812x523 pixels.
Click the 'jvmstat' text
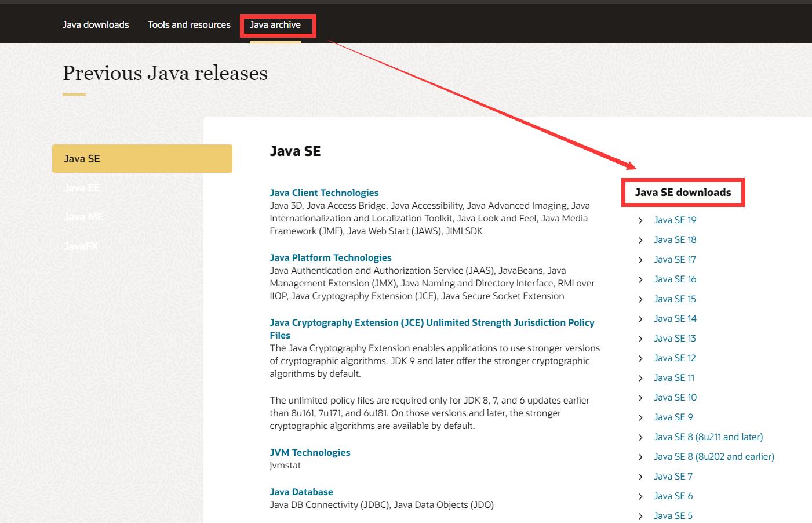(x=285, y=465)
